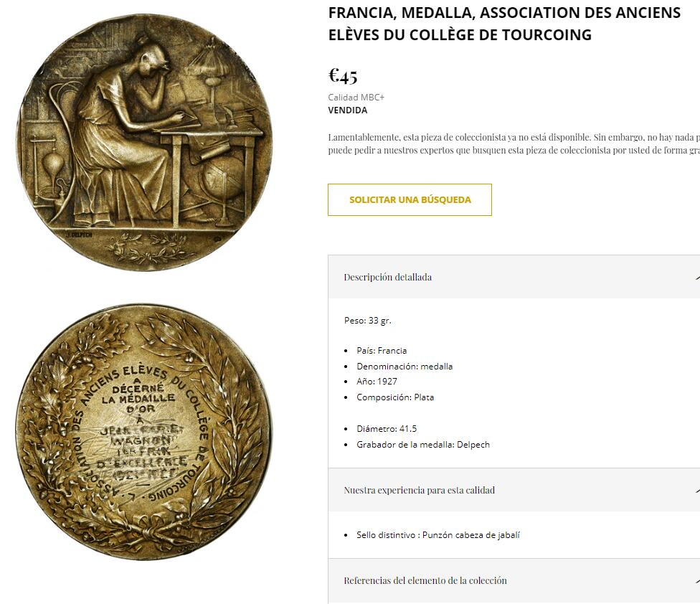Click the Grabador de la medalla: Delpech item
The image size is (700, 604).
pos(423,445)
